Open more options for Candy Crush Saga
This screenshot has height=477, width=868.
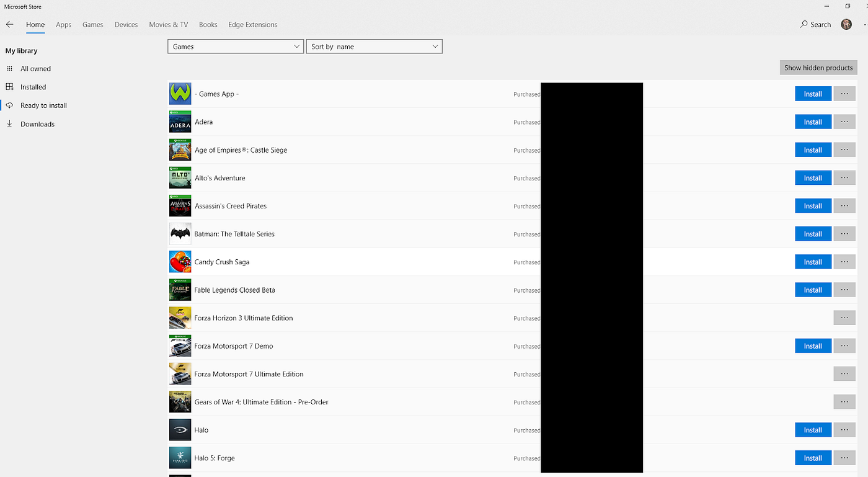click(844, 262)
